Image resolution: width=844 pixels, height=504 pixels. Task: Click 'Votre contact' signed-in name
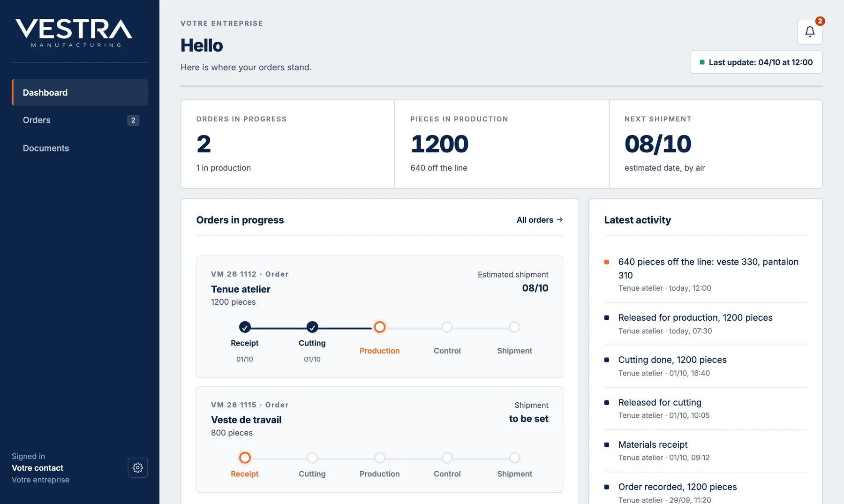[38, 468]
